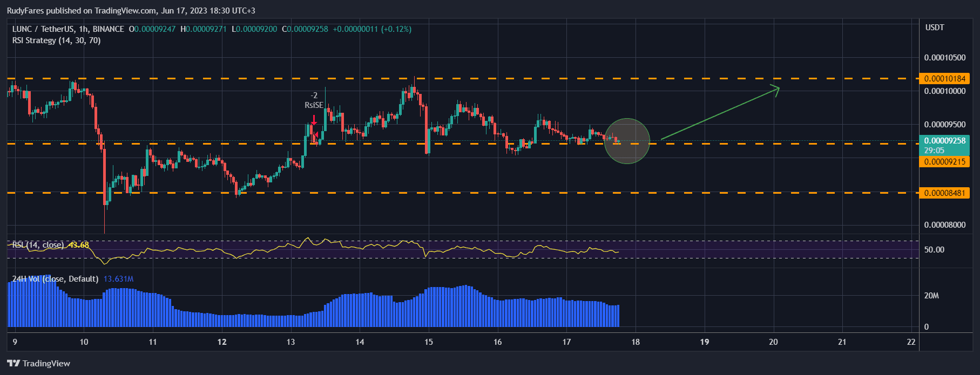This screenshot has height=375, width=980.
Task: Click the current price 0.00009258 teal label
Action: pyautogui.click(x=944, y=141)
